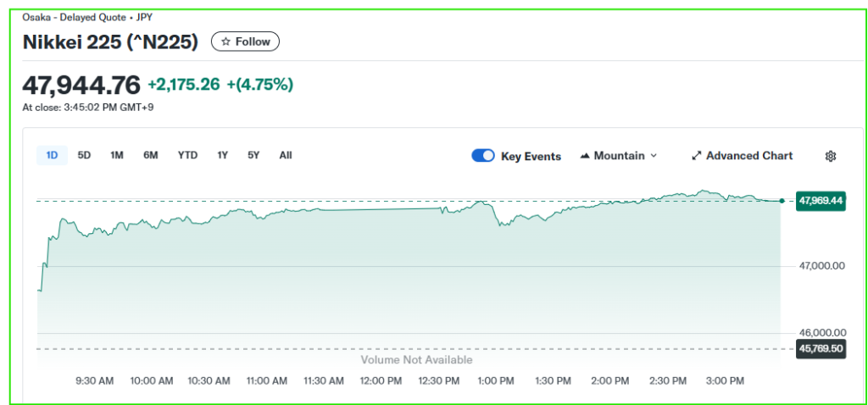The image size is (868, 405).
Task: Open the Advanced Chart link
Action: tap(743, 156)
